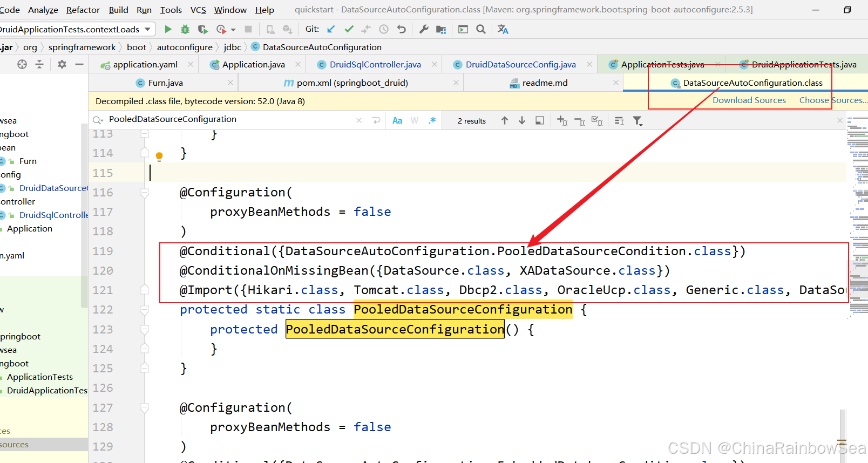This screenshot has width=868, height=463.
Task: Toggle Match Case in find bar
Action: tap(397, 121)
